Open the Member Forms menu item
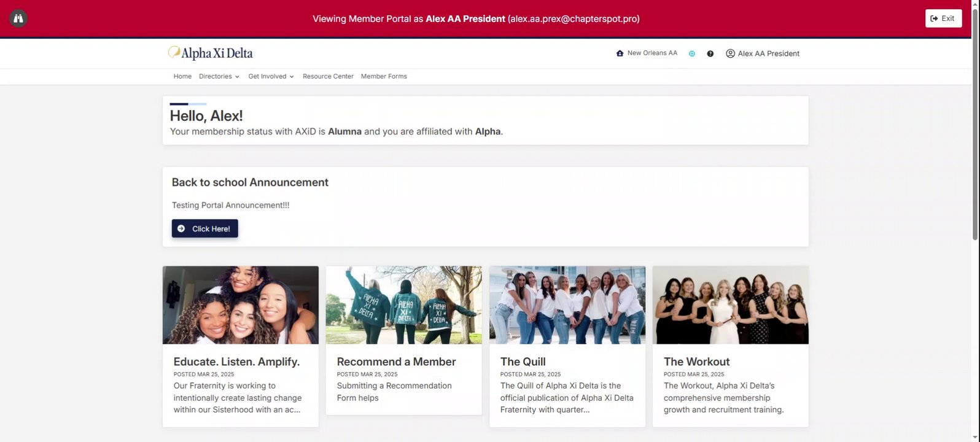The height and width of the screenshot is (442, 980). [x=384, y=77]
